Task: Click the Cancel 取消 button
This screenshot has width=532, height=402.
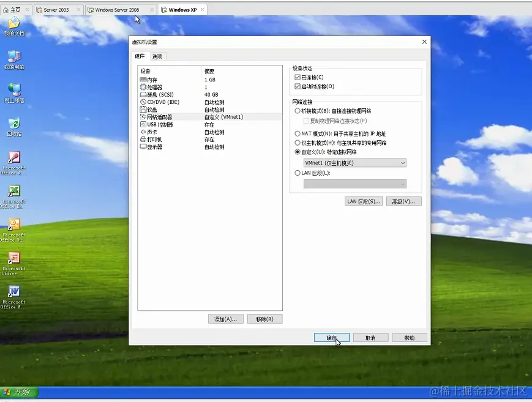Action: point(370,338)
